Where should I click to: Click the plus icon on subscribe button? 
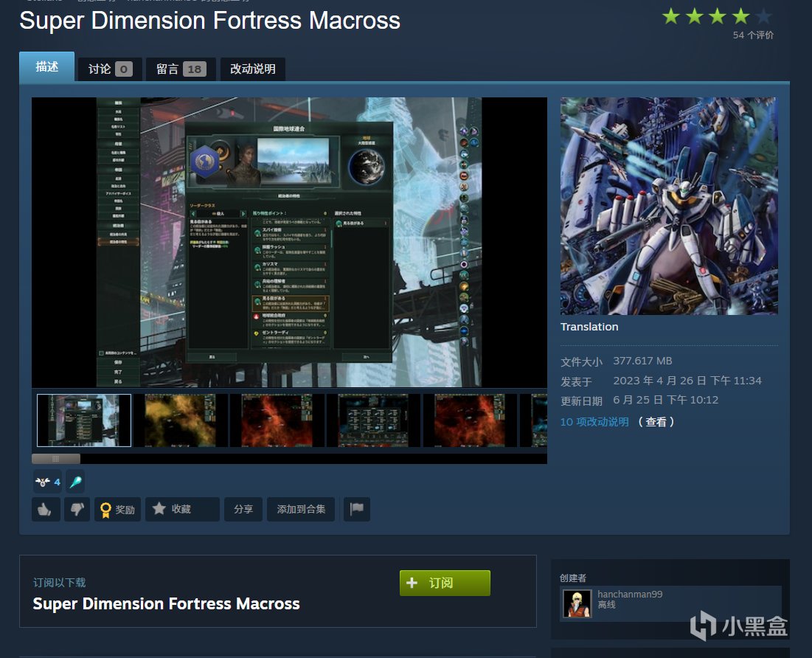(412, 583)
